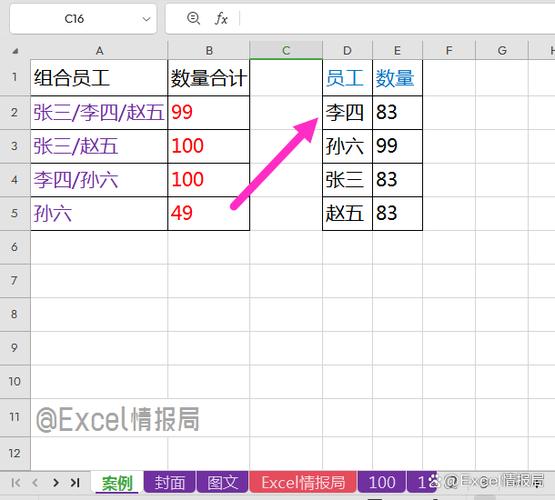This screenshot has height=500, width=555.
Task: Select column E header
Action: [x=397, y=51]
